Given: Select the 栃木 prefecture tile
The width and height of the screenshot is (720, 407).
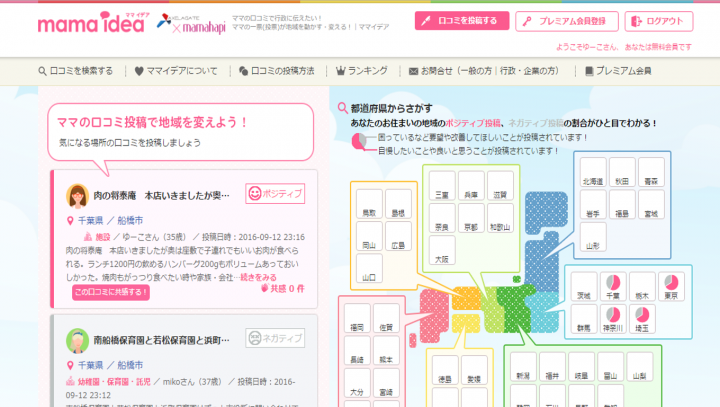Looking at the screenshot, I should [x=642, y=287].
